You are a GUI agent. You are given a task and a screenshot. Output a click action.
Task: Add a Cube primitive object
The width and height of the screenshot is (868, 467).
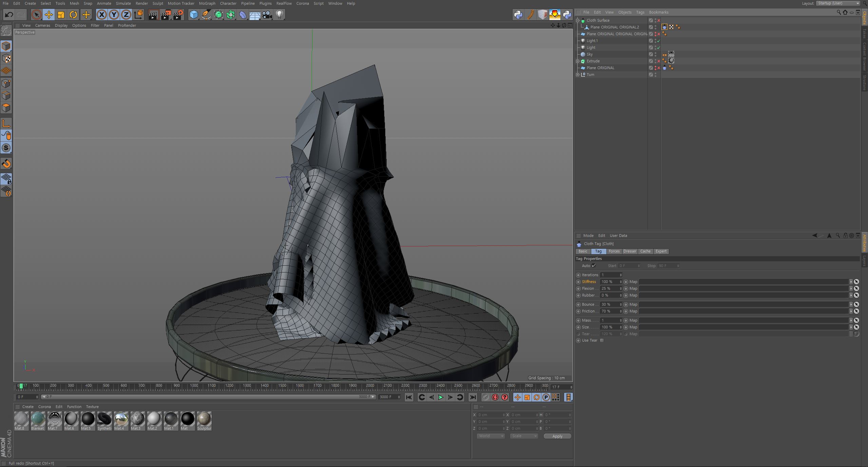point(194,15)
